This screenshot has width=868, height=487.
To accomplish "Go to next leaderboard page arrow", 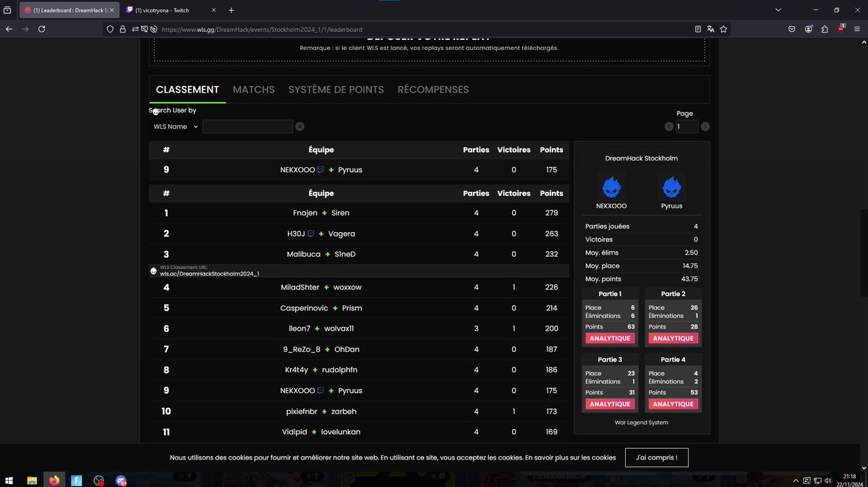I will click(705, 127).
